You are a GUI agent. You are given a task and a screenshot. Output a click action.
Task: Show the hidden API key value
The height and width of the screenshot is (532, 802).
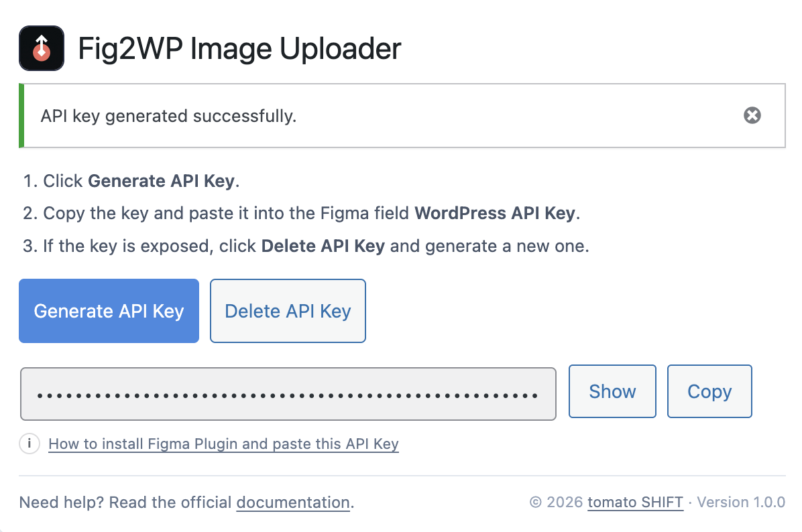[x=612, y=391]
